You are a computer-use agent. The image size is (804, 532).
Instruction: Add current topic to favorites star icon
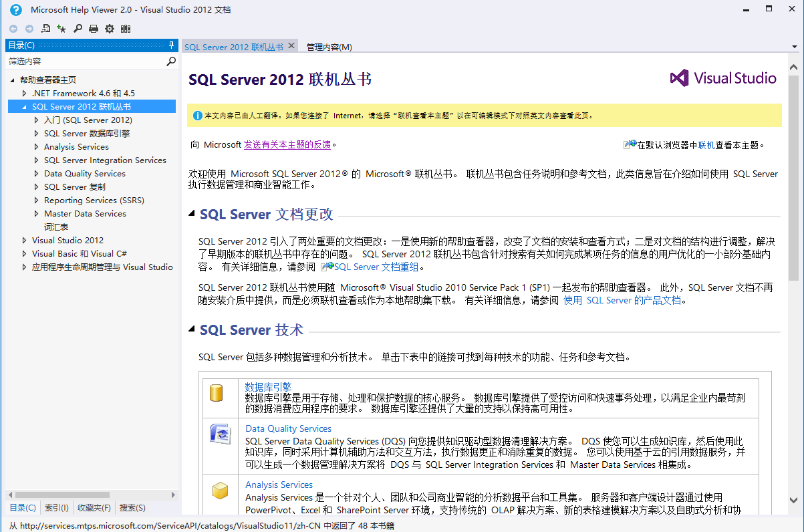click(x=61, y=29)
